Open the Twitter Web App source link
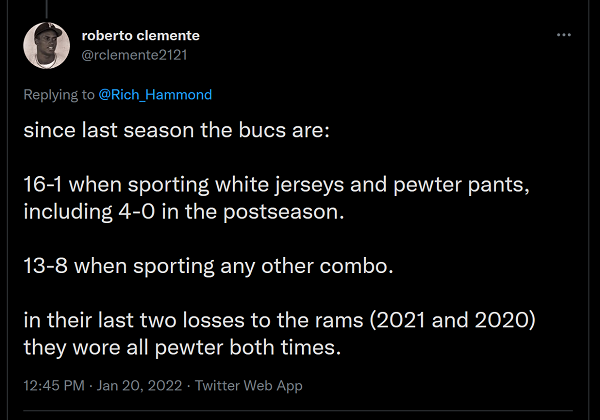600x420 pixels. 249,385
